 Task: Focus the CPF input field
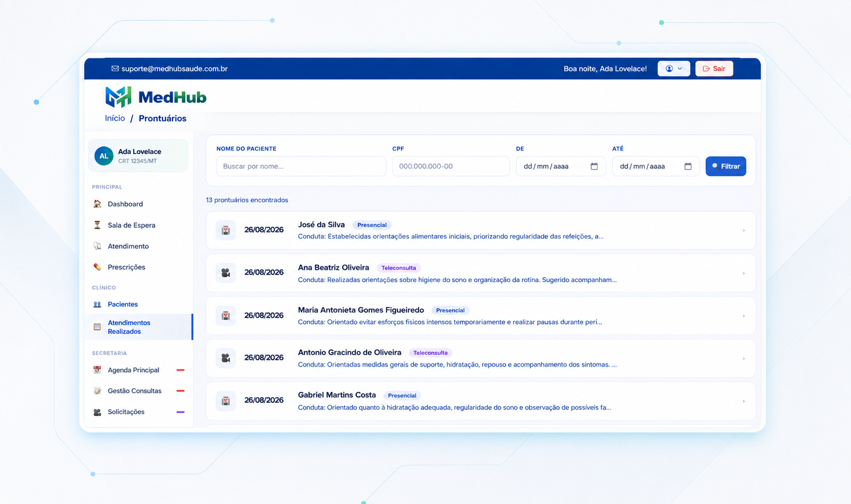pos(451,166)
